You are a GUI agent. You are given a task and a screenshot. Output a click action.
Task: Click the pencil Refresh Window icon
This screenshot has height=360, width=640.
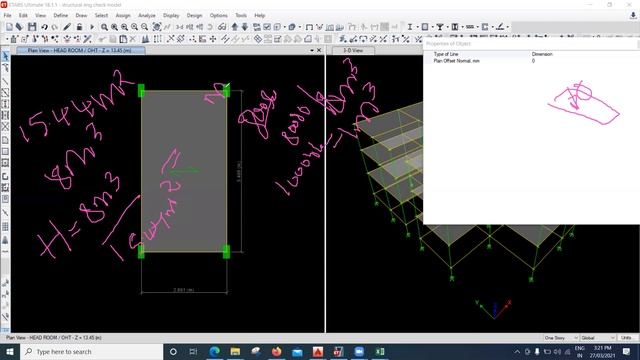coord(67,27)
